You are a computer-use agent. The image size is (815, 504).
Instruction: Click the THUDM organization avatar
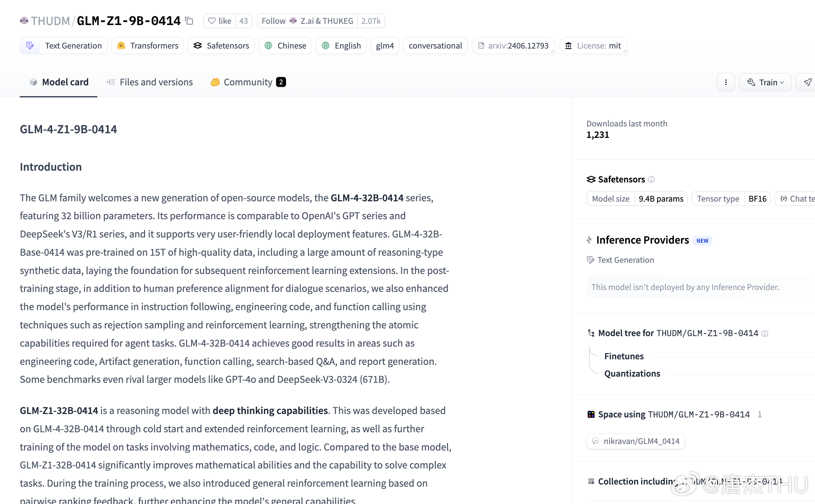(x=24, y=21)
